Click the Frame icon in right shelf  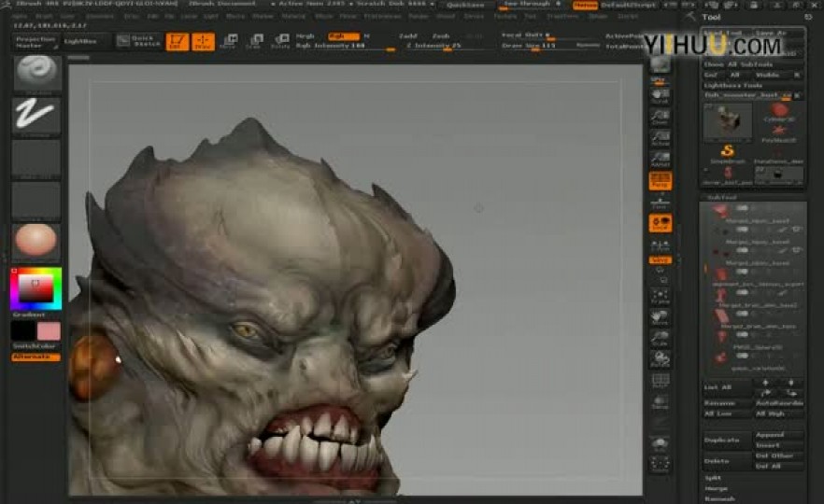660,297
